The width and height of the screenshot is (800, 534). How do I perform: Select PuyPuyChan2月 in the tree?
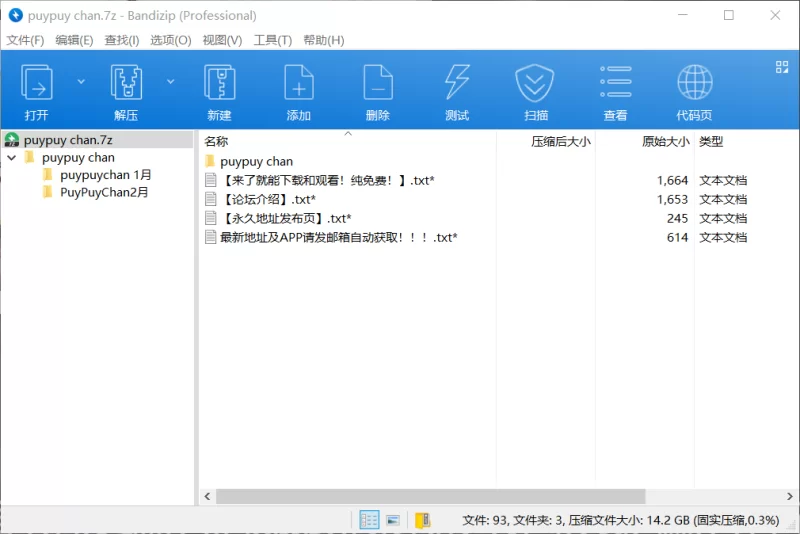(104, 192)
